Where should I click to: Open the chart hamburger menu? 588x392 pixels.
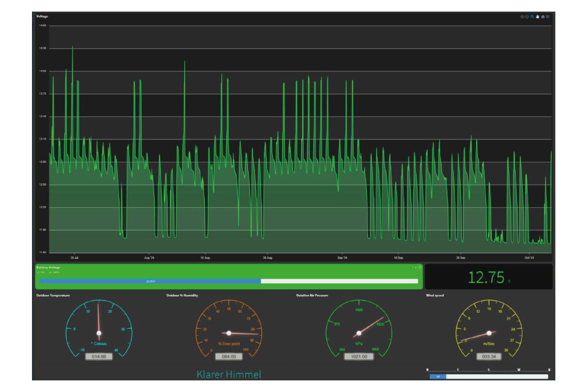(548, 17)
